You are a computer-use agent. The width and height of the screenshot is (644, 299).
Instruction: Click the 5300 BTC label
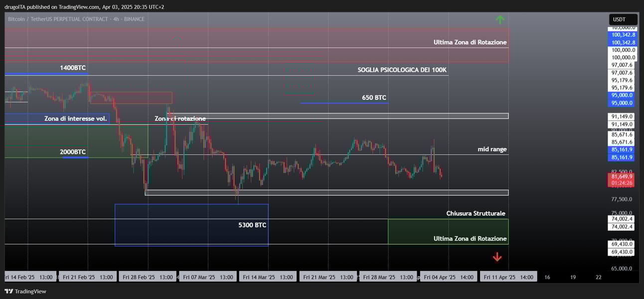coord(252,225)
